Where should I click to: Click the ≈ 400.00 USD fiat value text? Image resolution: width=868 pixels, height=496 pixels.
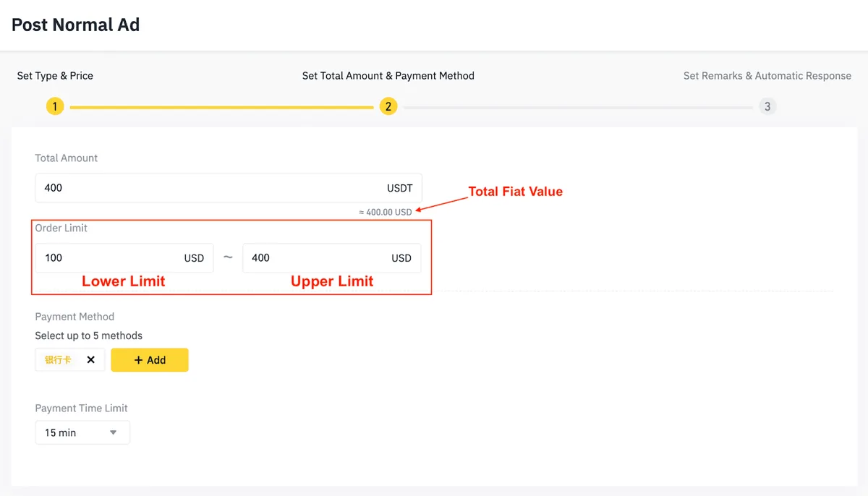click(x=386, y=213)
